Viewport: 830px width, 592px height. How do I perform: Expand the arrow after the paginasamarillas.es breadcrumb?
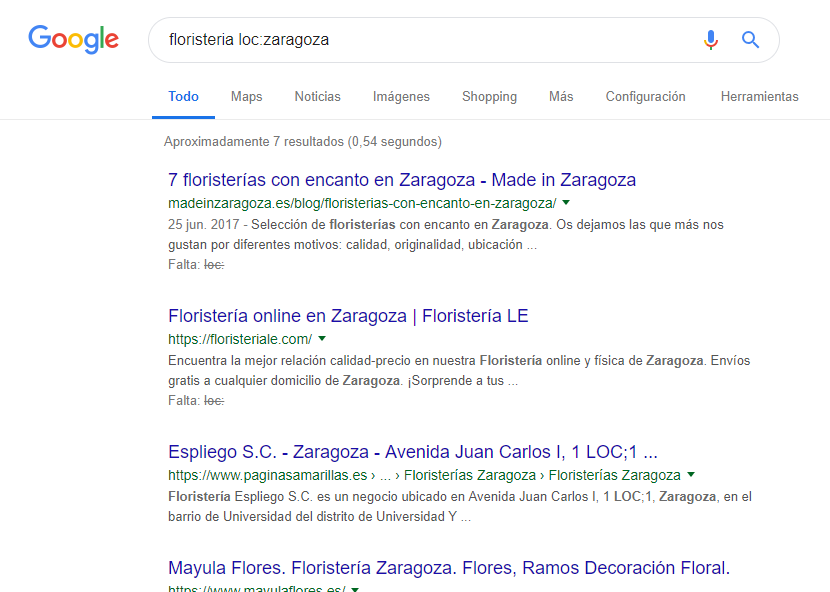pyautogui.click(x=691, y=475)
